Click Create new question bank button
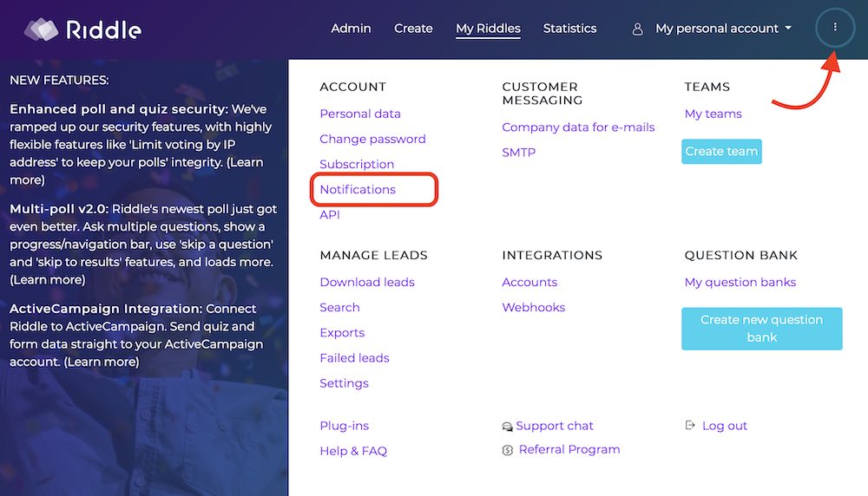The height and width of the screenshot is (496, 868). [762, 329]
